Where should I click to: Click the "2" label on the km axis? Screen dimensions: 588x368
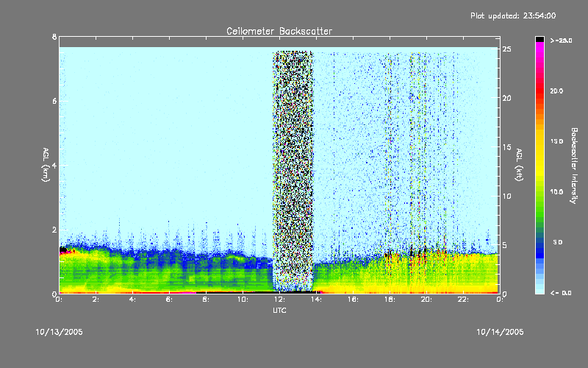tap(54, 230)
